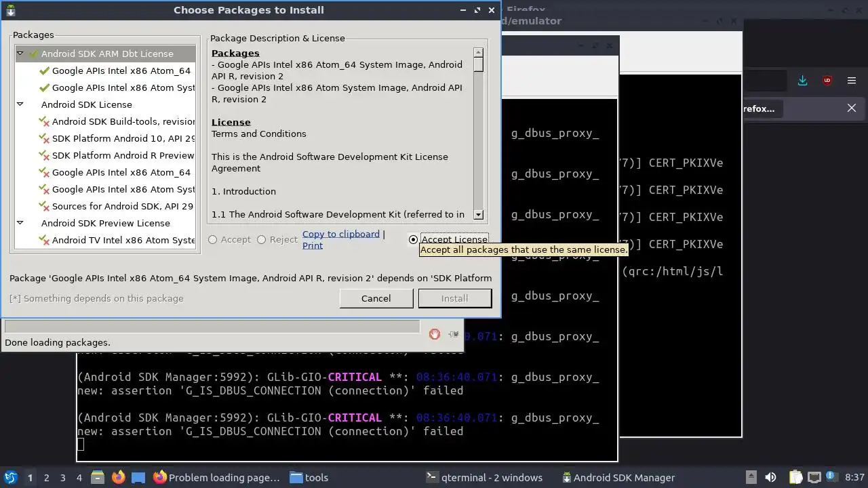The width and height of the screenshot is (868, 488).
Task: Click the green check icon beside Android SDK ARM Dbt License
Action: click(x=33, y=54)
